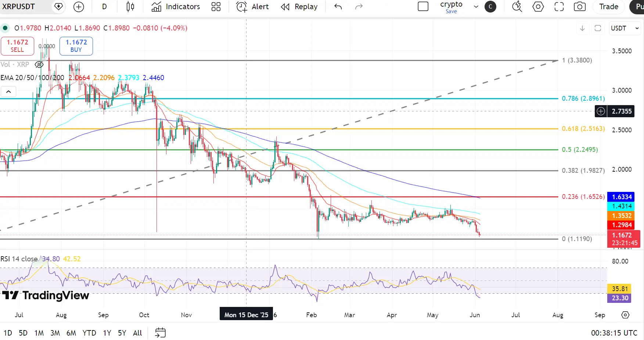Open indicator templates grid icon
644x340 pixels.
tap(216, 7)
